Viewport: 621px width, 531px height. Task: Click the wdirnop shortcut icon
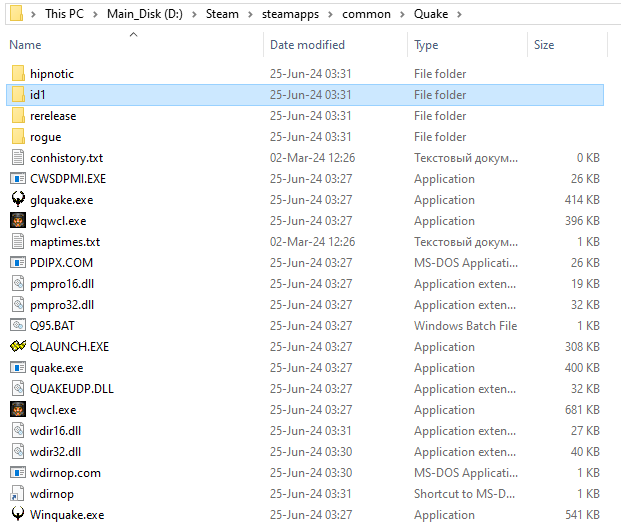(x=18, y=493)
